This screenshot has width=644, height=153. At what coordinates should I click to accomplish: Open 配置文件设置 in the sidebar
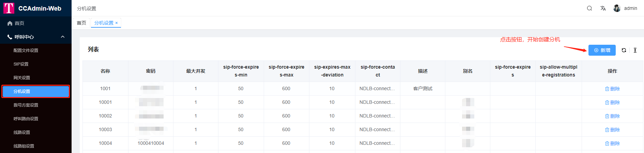[26, 51]
